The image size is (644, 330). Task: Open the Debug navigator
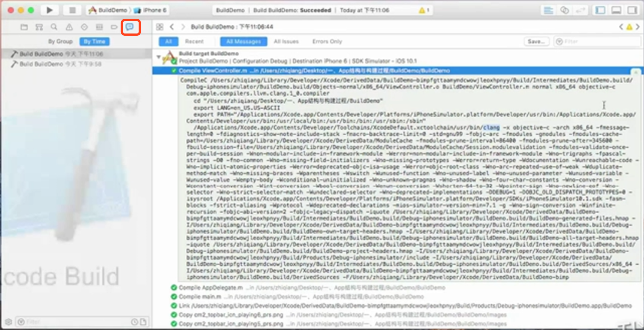coord(99,27)
